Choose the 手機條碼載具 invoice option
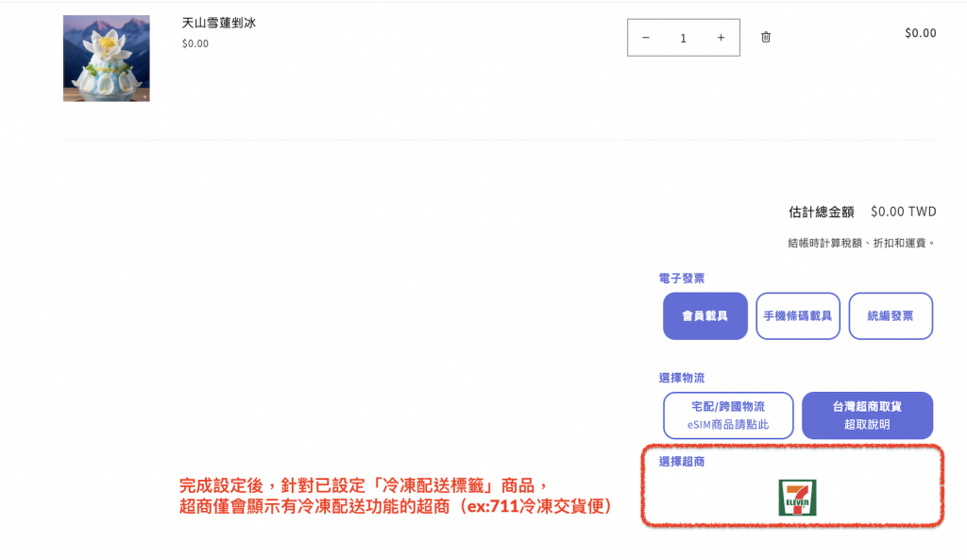The width and height of the screenshot is (967, 560). pos(798,316)
